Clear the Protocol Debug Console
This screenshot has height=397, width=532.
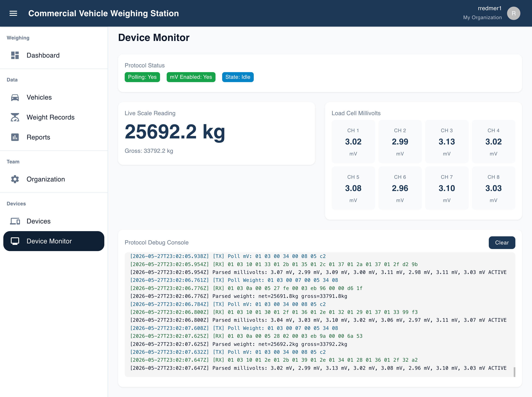pyautogui.click(x=502, y=243)
